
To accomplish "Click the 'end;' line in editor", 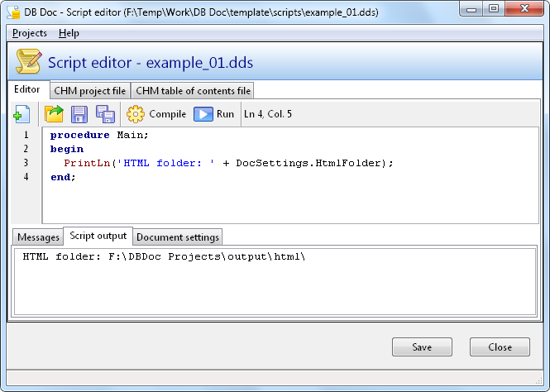I will pyautogui.click(x=63, y=177).
